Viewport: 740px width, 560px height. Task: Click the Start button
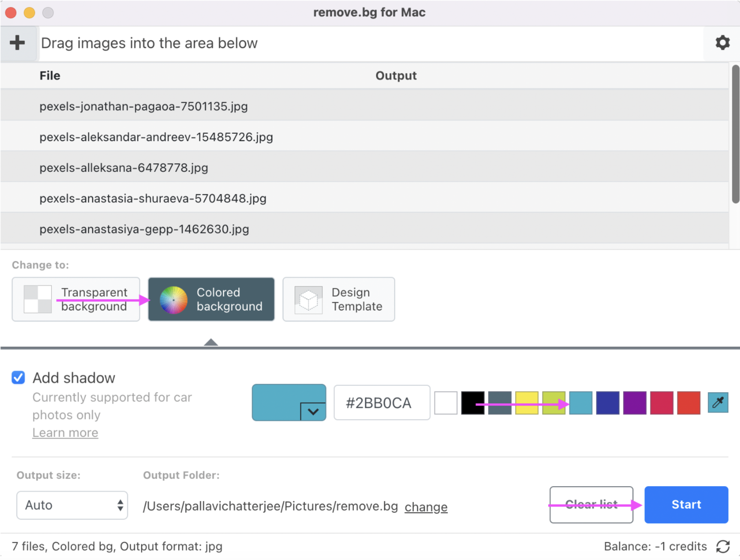(x=686, y=505)
